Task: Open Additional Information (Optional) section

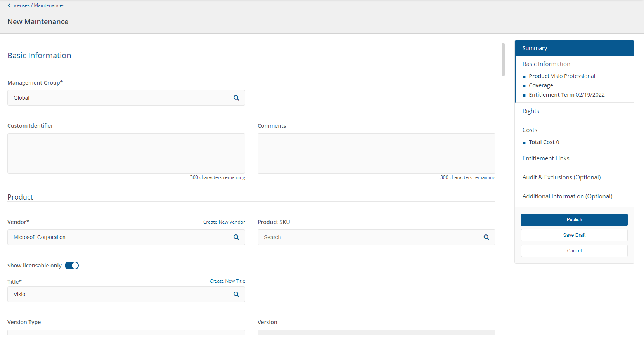Action: [567, 196]
